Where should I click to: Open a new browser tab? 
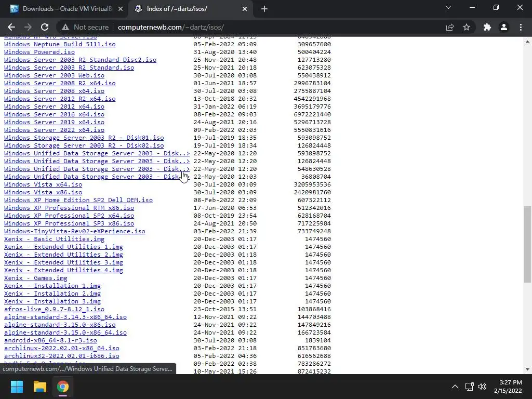264,9
